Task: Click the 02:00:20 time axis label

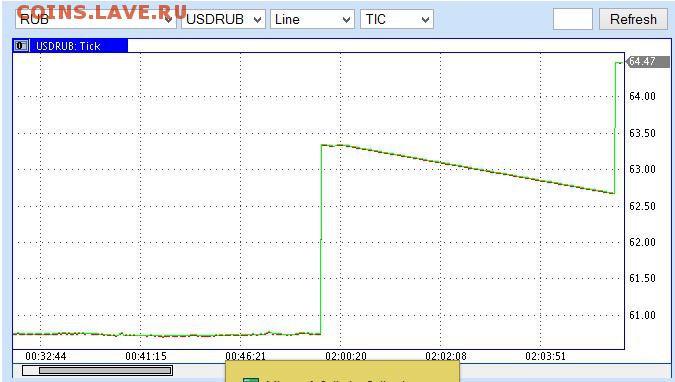Action: click(x=346, y=356)
